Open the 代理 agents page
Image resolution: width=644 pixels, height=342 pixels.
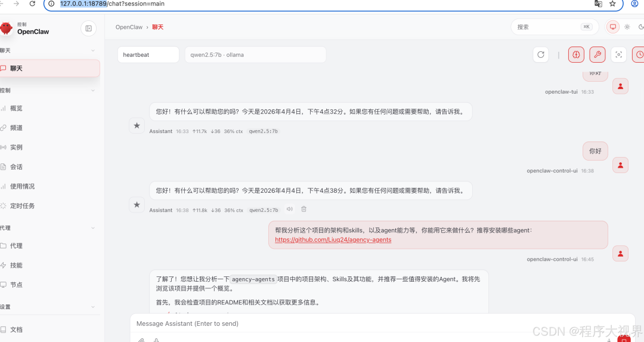[x=17, y=246]
